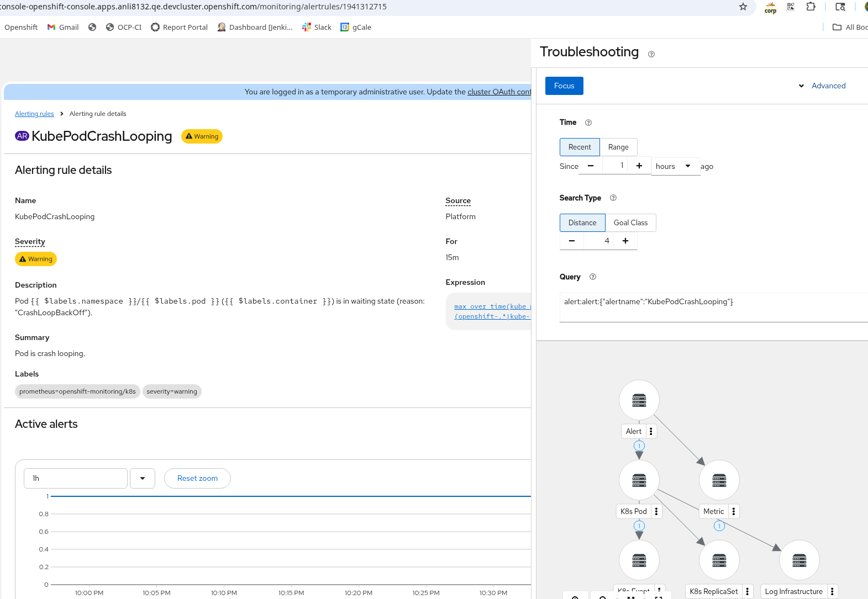Click the Log Infrastructure node options icon
Screen dimensions: 868x599
coord(832,591)
